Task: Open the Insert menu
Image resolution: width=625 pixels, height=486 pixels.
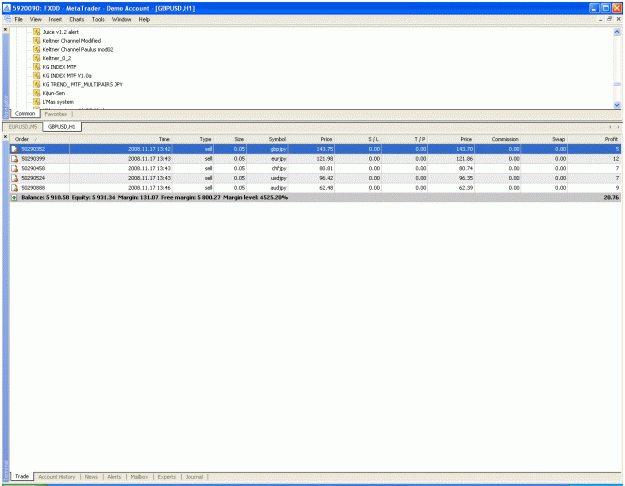Action: [55, 19]
